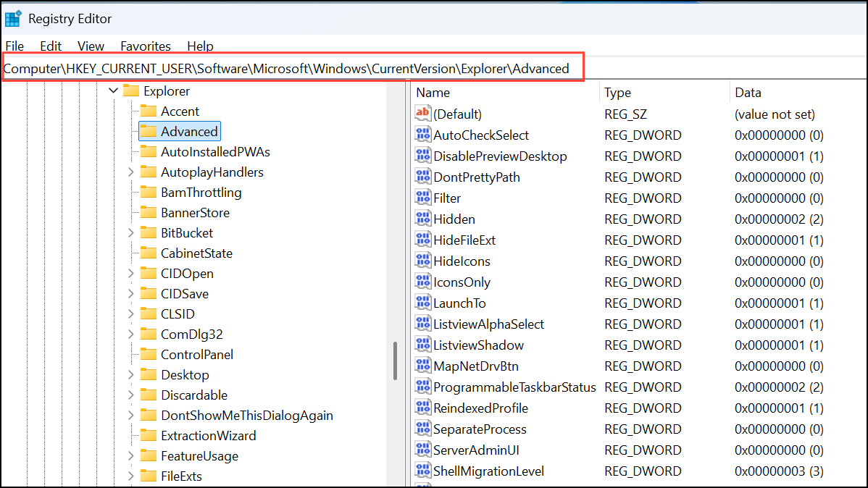Click the SeparateProcess DWORD icon
Image resolution: width=868 pixels, height=488 pixels.
[423, 429]
